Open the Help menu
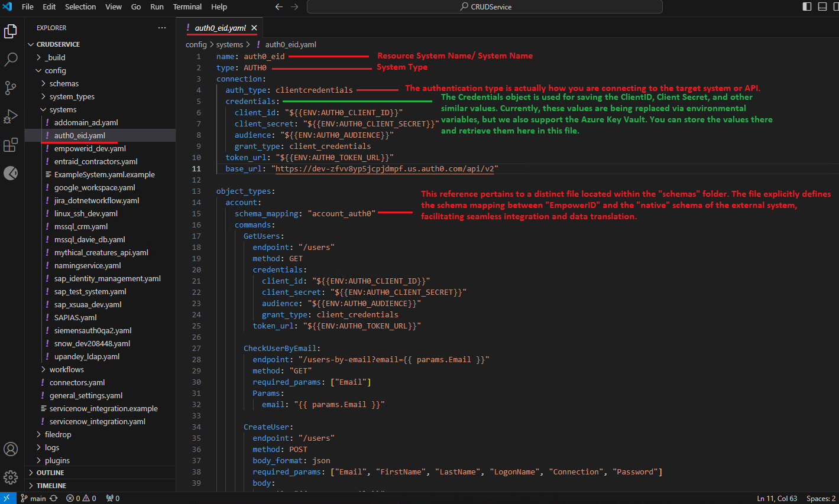 (x=219, y=6)
